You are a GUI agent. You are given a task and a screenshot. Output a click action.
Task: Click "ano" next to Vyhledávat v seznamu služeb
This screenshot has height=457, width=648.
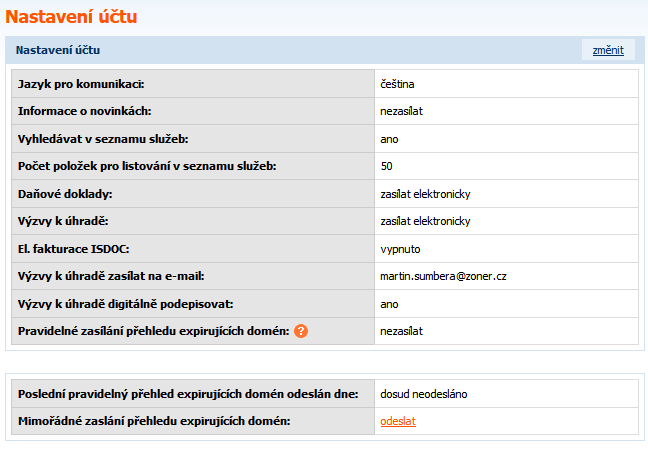click(x=389, y=138)
